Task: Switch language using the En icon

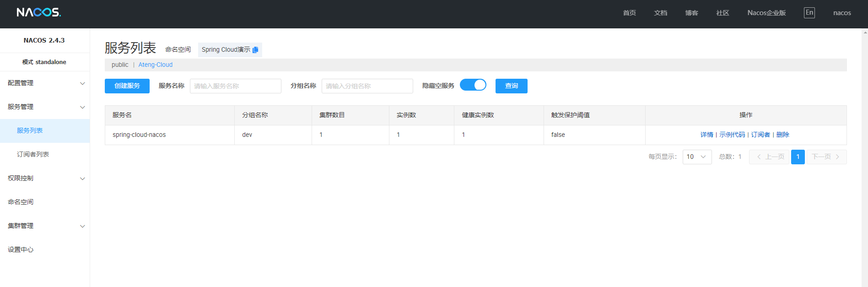Action: pyautogui.click(x=809, y=13)
